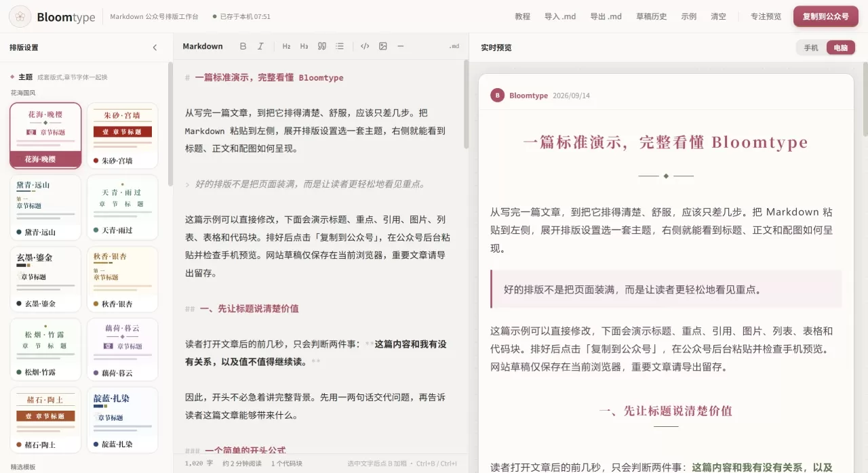Open 专注预览 mode

(766, 16)
